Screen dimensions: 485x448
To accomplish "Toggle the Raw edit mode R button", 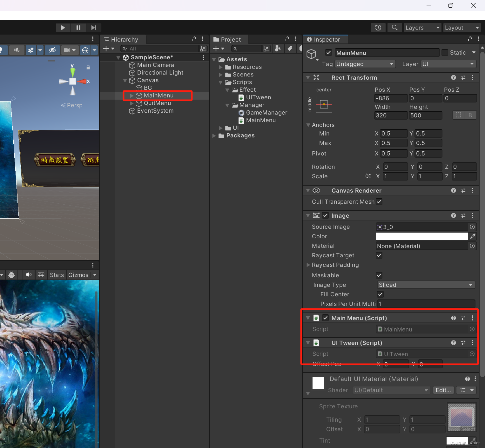I will click(x=470, y=115).
